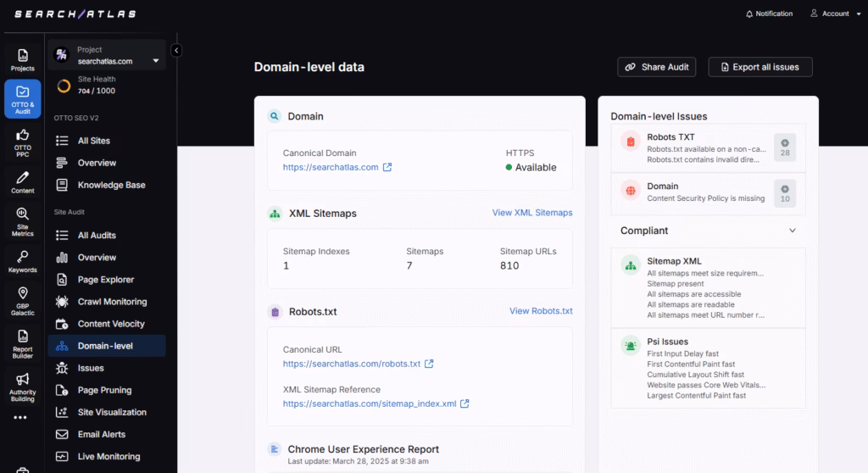This screenshot has height=473, width=868.
Task: Select Page Pruning menu item
Action: 104,390
